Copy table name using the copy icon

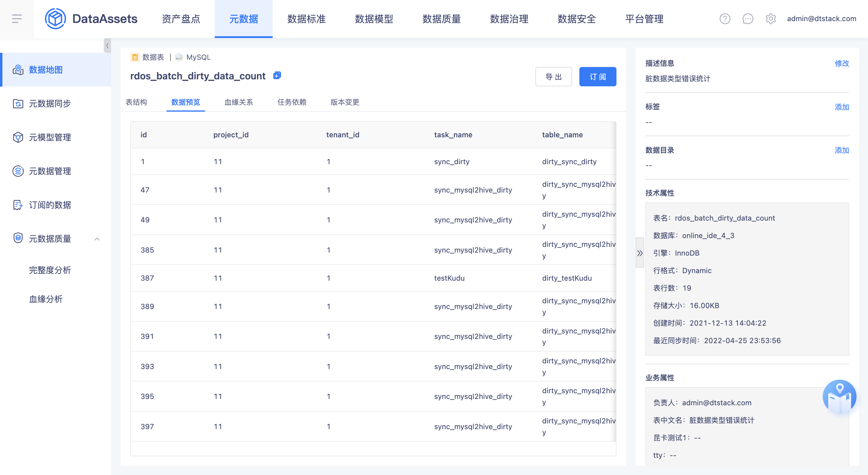pos(277,75)
